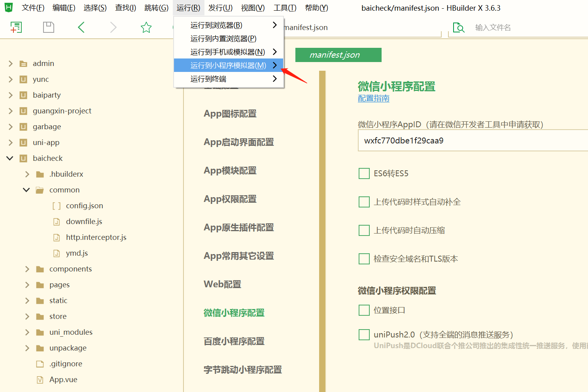Collapse the common folder

26,190
